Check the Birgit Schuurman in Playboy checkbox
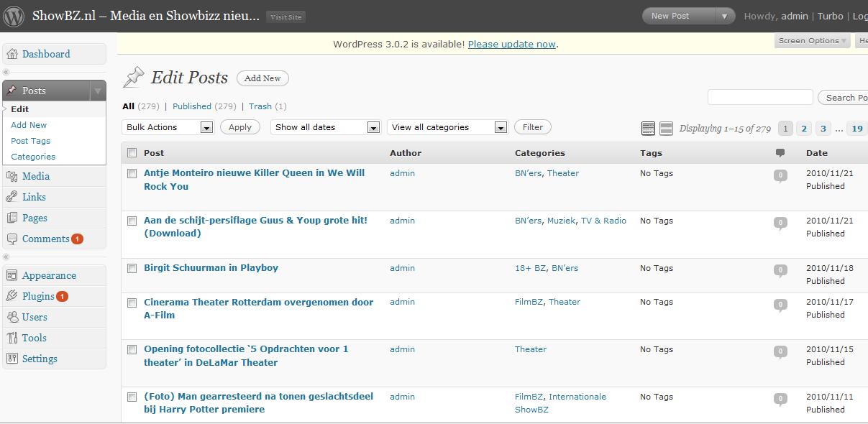The height and width of the screenshot is (424, 868). 132,268
